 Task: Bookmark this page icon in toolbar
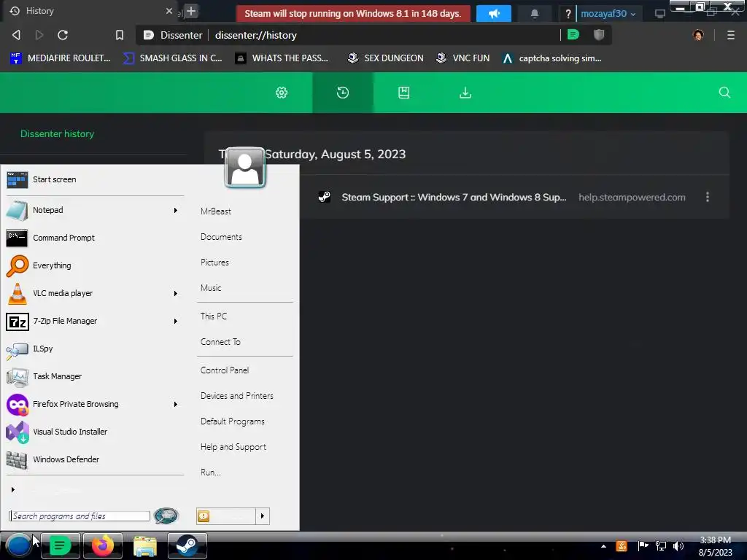point(120,35)
